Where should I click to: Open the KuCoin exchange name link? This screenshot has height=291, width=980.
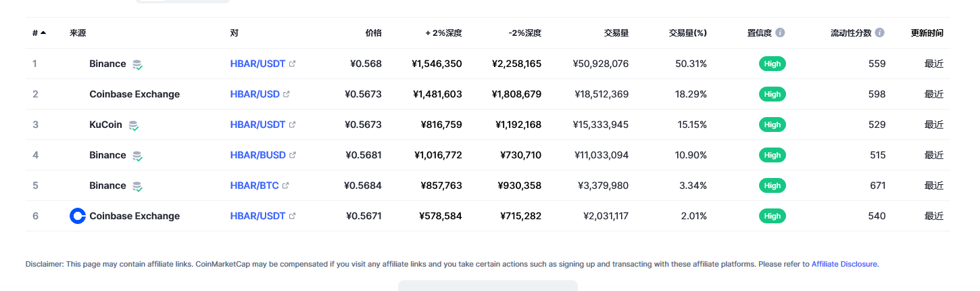coord(105,125)
